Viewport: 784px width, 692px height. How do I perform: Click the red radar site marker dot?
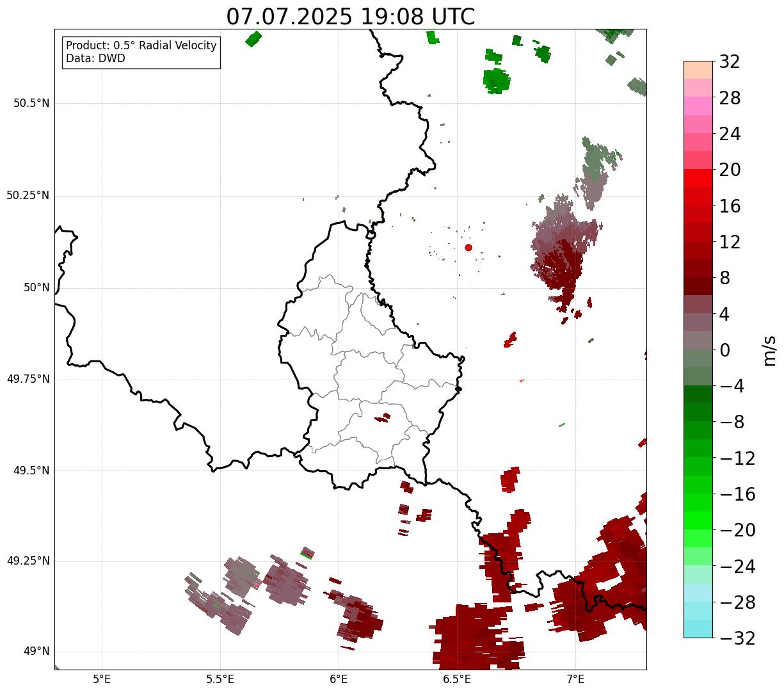[x=468, y=247]
